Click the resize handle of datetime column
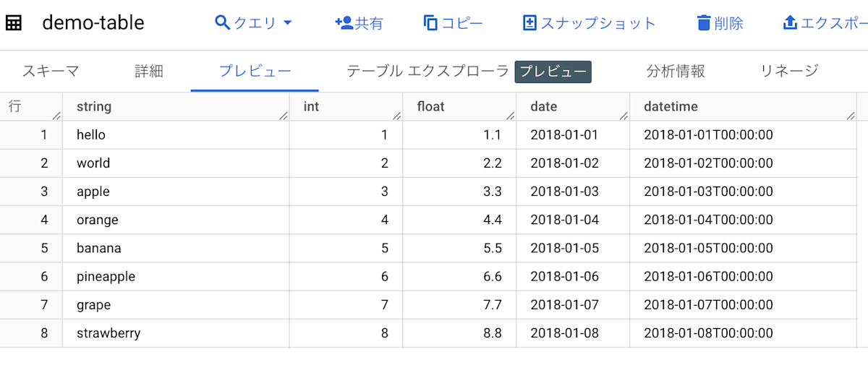The width and height of the screenshot is (868, 383). tap(851, 115)
